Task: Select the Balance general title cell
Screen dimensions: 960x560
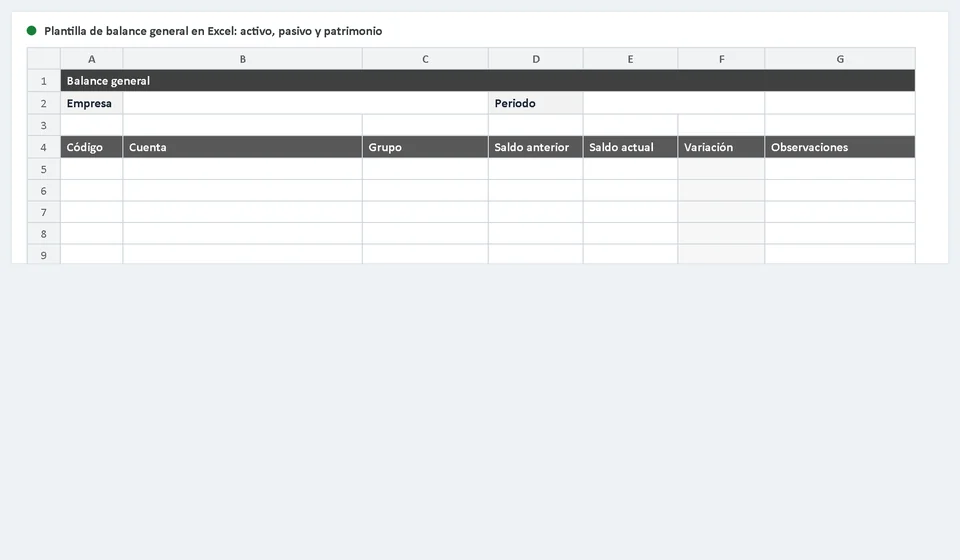Action: (x=488, y=81)
